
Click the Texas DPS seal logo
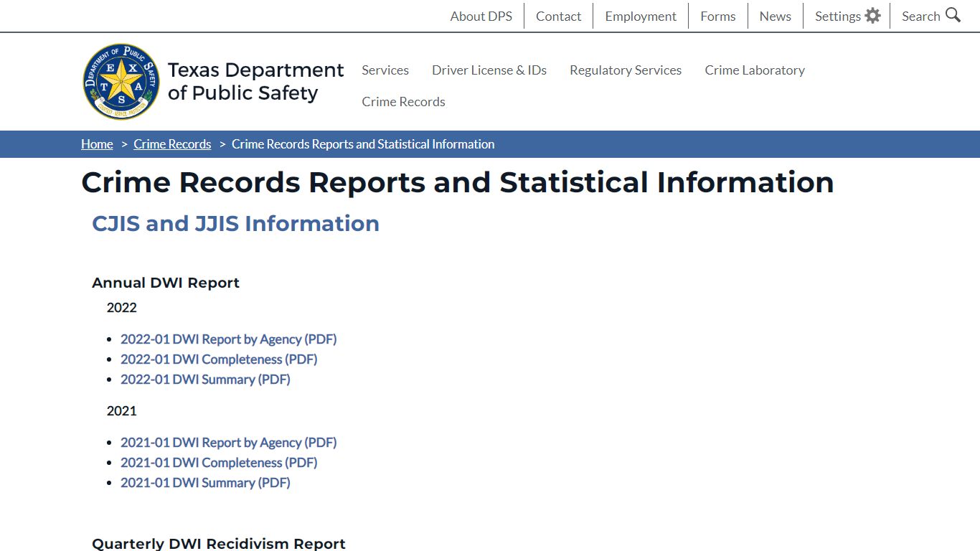pyautogui.click(x=122, y=81)
